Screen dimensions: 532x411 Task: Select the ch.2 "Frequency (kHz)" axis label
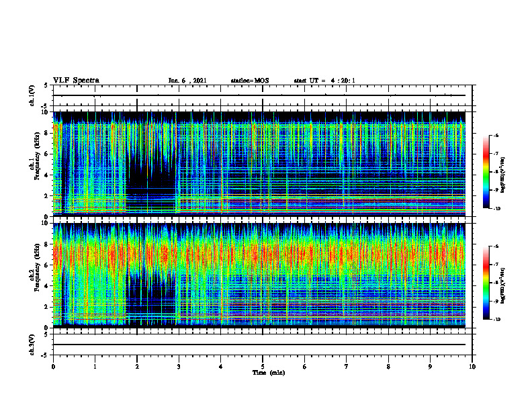coord(37,267)
